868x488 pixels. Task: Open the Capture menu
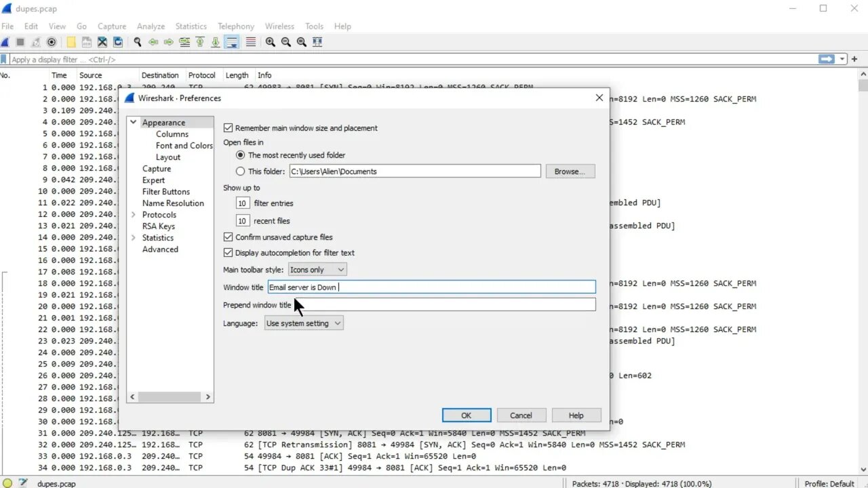click(112, 26)
